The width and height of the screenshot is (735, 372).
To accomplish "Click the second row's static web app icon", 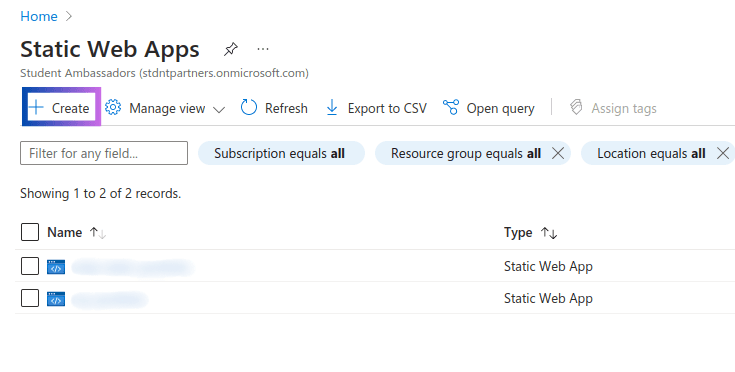I will [56, 298].
